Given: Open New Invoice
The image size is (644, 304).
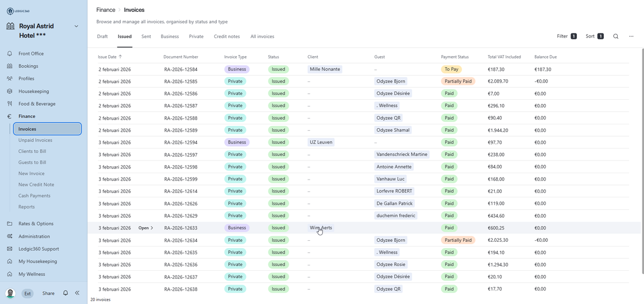Looking at the screenshot, I should [31, 174].
